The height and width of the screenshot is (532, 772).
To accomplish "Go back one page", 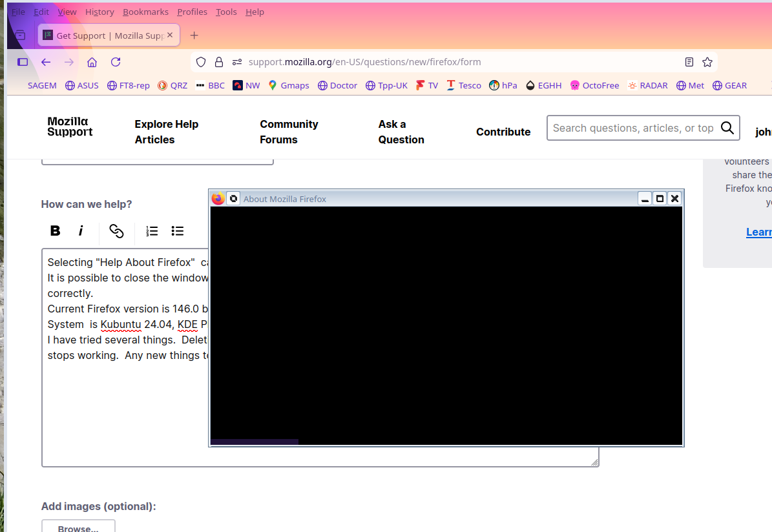I will click(x=46, y=62).
